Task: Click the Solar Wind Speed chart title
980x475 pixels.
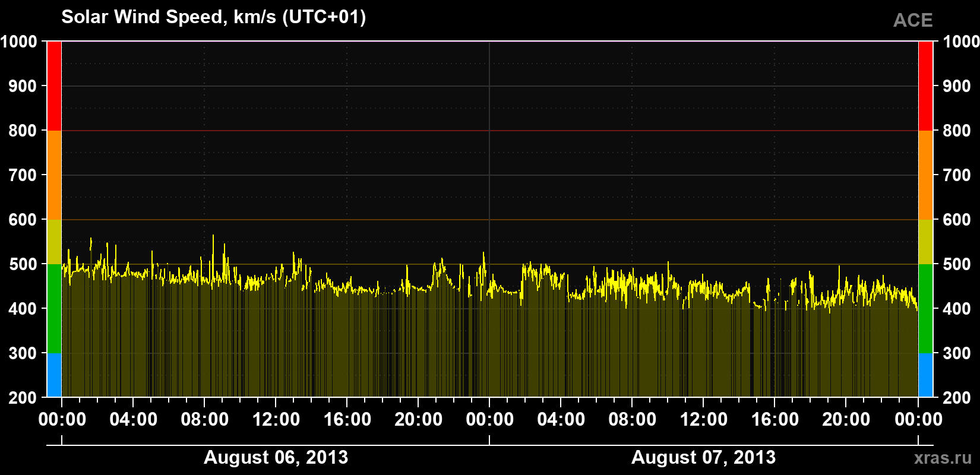Action: point(214,17)
